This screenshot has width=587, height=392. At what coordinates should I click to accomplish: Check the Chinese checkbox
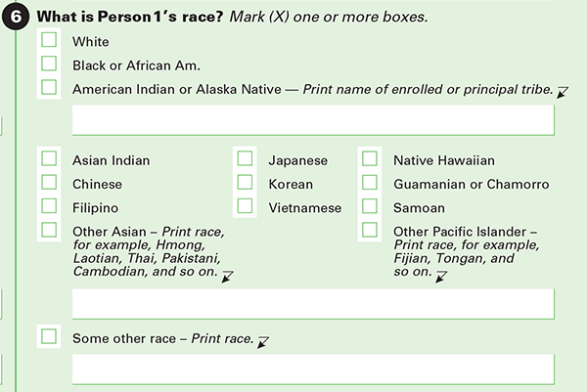[x=49, y=183]
